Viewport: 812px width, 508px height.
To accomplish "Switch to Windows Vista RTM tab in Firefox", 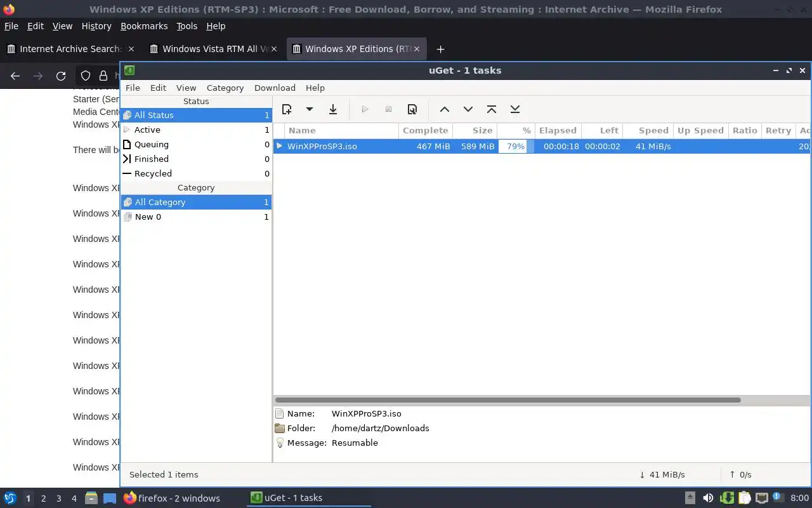I will coord(213,49).
